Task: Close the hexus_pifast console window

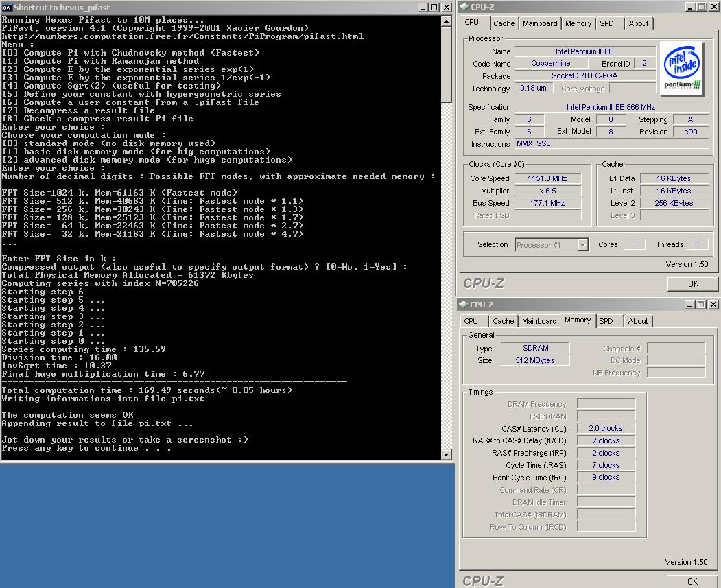Action: coord(446,8)
